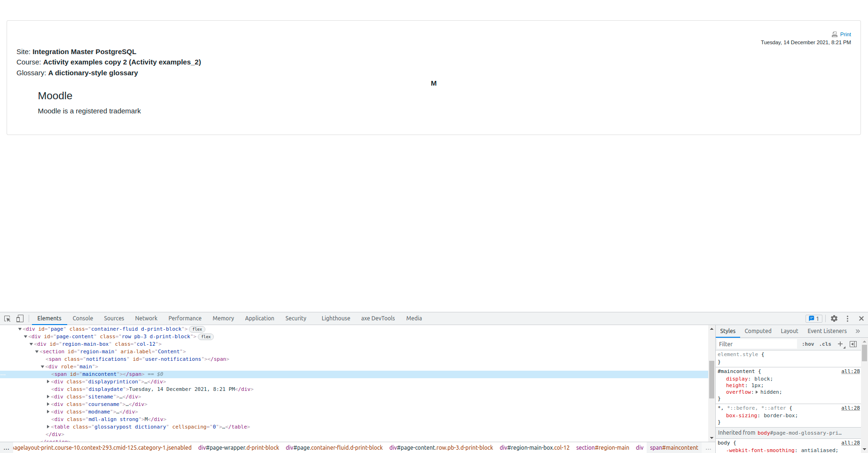This screenshot has width=868, height=453.
Task: Show more Styles pane tabs chevron
Action: click(858, 331)
